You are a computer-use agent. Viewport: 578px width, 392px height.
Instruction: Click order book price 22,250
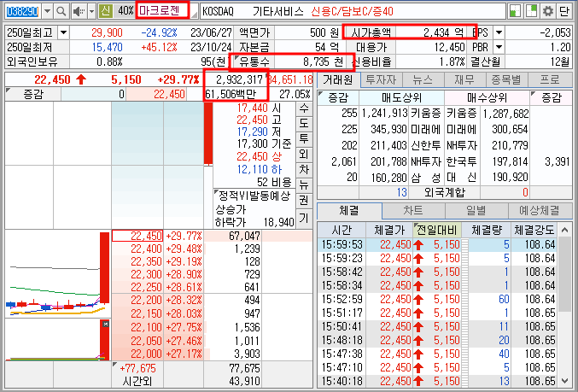[146, 287]
